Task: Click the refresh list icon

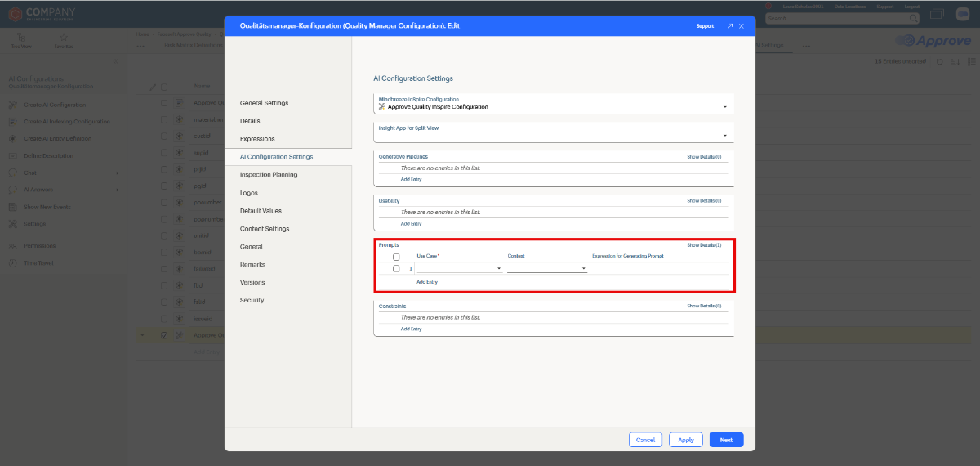Action: [x=940, y=61]
